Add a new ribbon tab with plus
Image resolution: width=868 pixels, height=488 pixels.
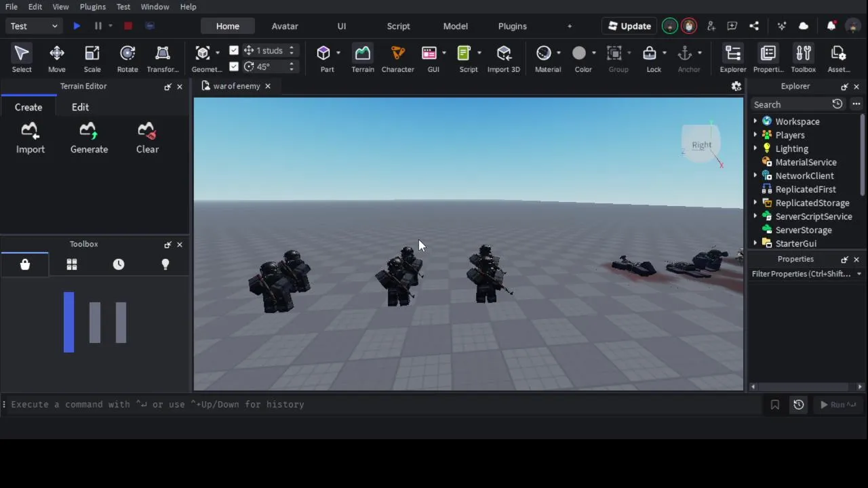(x=570, y=26)
